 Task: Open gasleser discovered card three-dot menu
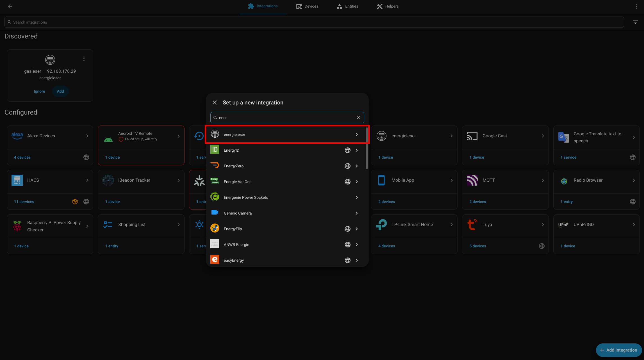84,59
